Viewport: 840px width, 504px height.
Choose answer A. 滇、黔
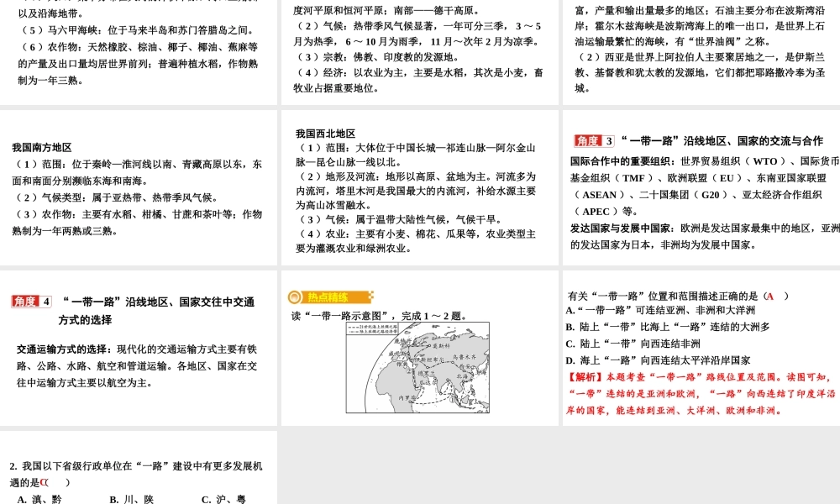39,499
